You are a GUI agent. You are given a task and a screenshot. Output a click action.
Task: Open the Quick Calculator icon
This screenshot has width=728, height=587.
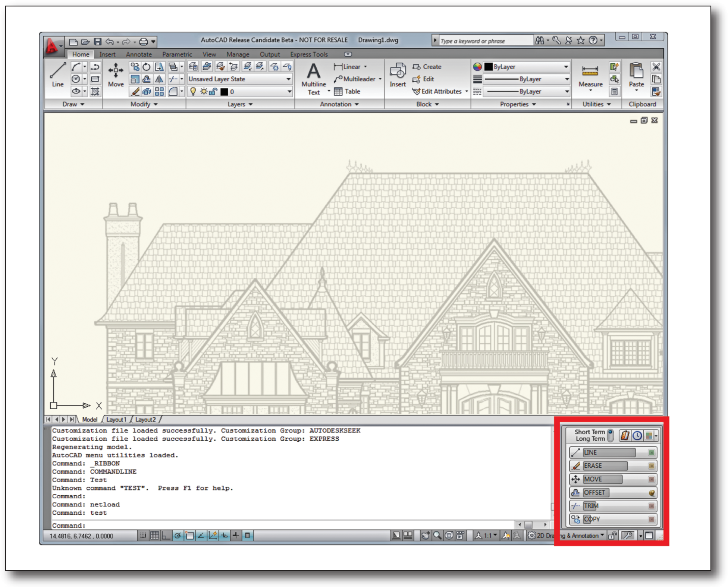[x=614, y=91]
